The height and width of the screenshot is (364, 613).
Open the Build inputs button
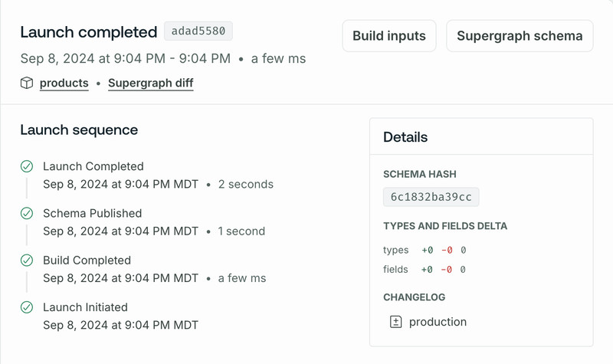coord(389,36)
